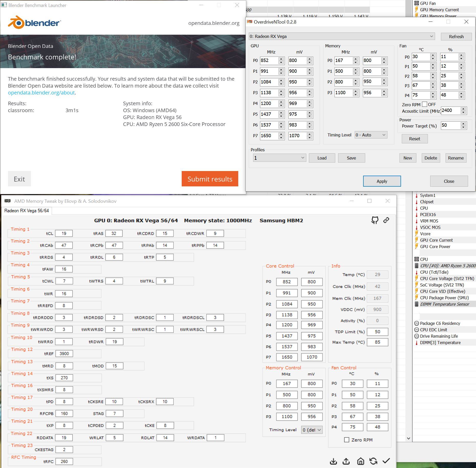This screenshot has width=476, height=468.
Task: Click the Refresh button in OverdriveNTool
Action: tap(456, 37)
